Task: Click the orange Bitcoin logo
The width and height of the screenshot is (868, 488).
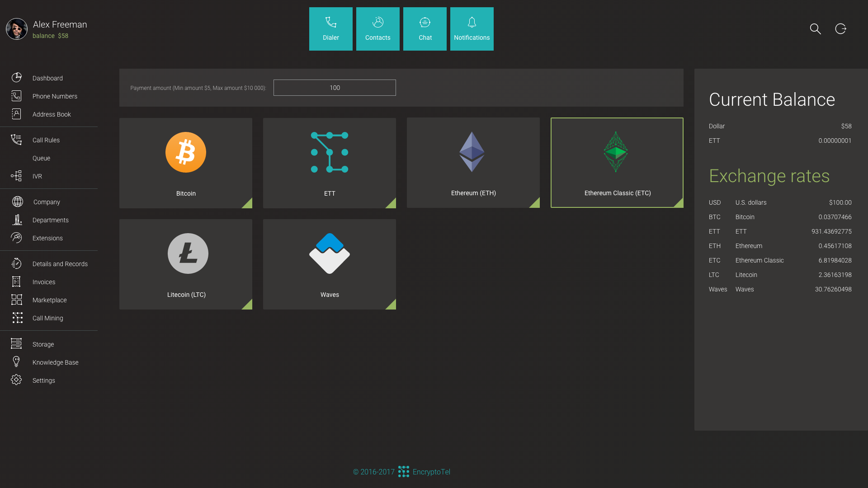Action: coord(186,152)
